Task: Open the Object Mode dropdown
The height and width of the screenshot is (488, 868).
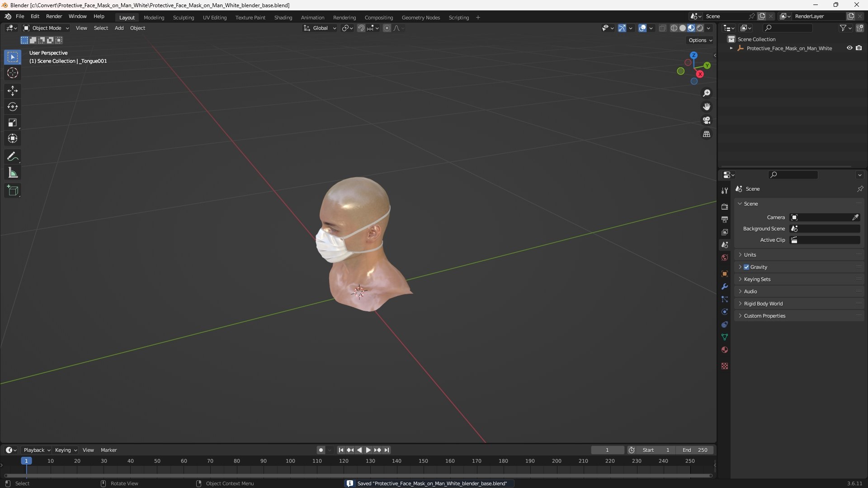Action: pos(46,28)
